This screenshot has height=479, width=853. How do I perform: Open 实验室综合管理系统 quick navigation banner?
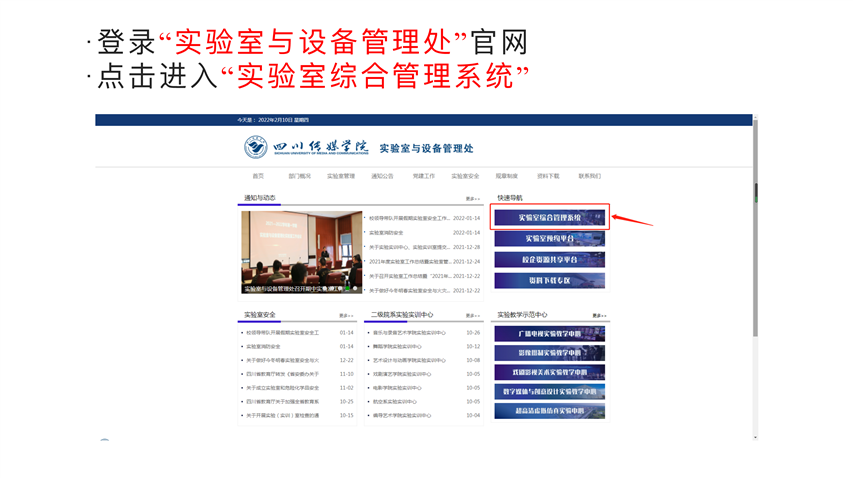pos(549,217)
